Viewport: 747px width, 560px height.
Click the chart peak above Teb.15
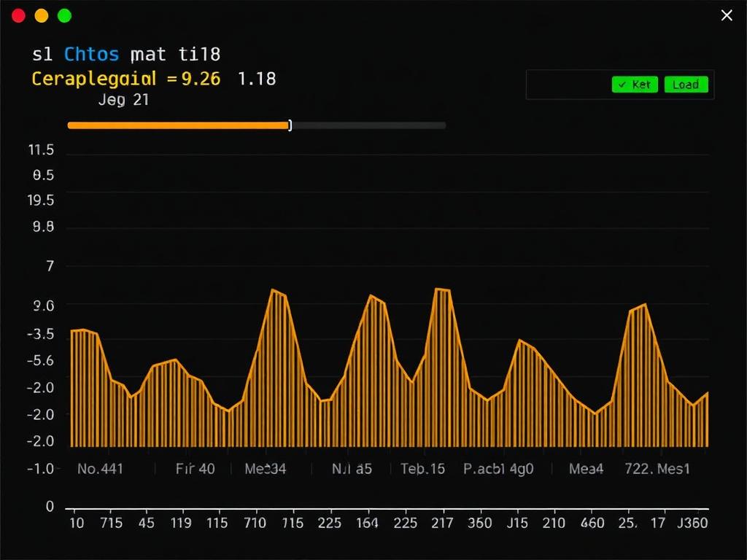442,290
